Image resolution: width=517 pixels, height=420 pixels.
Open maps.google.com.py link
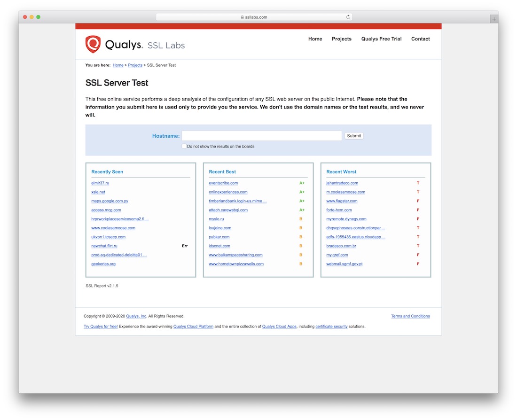pos(110,201)
